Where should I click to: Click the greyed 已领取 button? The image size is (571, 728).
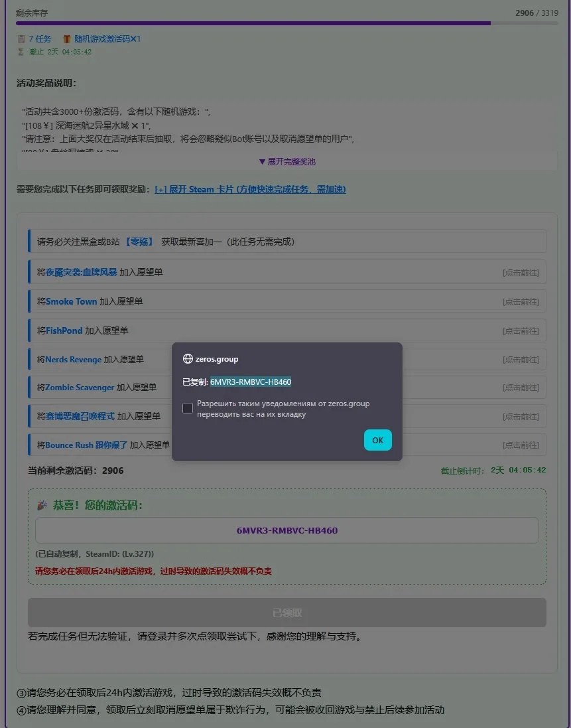pyautogui.click(x=287, y=613)
